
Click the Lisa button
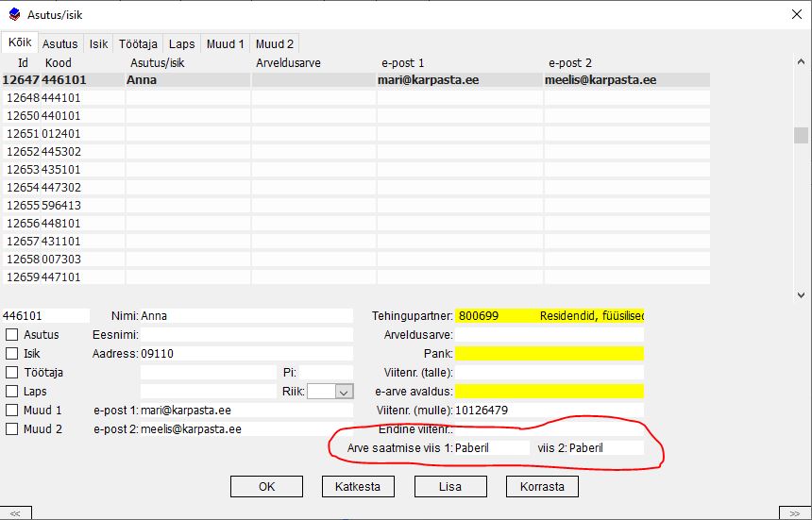pos(450,487)
